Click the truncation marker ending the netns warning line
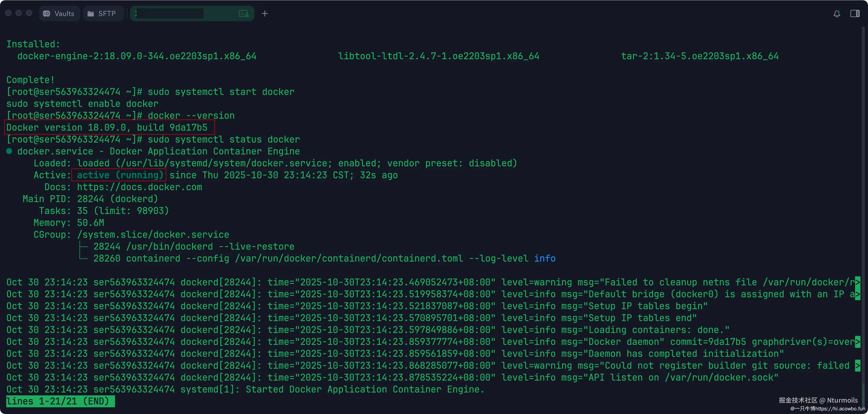 pyautogui.click(x=858, y=282)
